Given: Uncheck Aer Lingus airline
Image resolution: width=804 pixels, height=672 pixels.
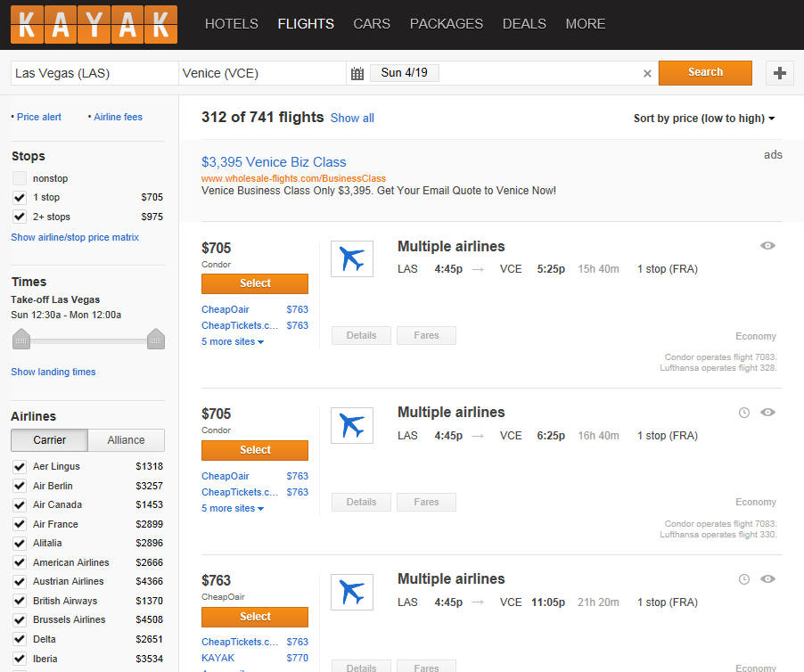Looking at the screenshot, I should tap(20, 466).
